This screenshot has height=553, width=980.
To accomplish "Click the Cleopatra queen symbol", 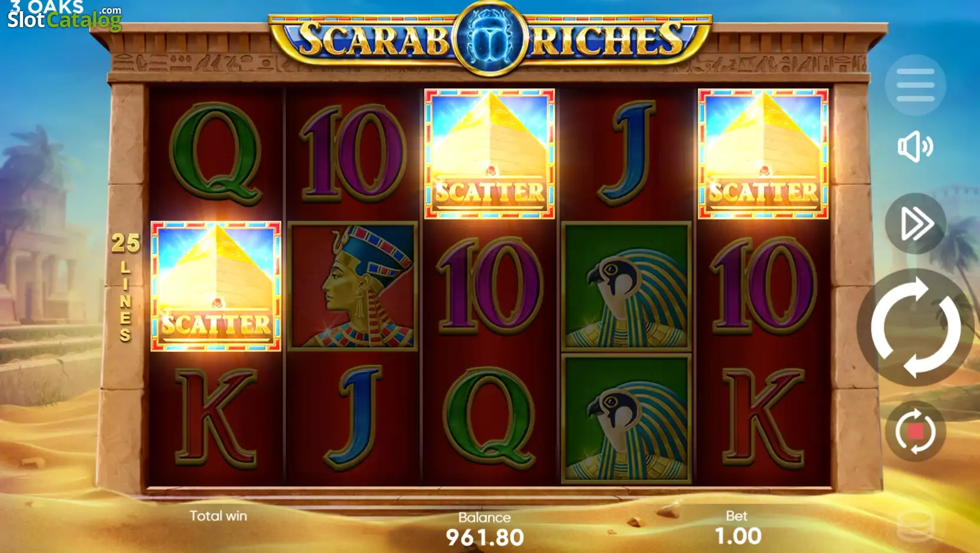I will point(353,286).
